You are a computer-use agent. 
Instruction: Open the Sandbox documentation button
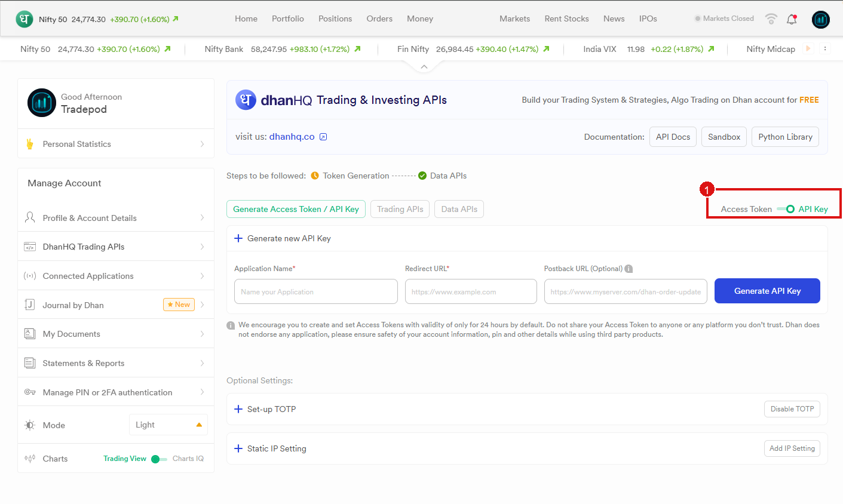(x=724, y=137)
